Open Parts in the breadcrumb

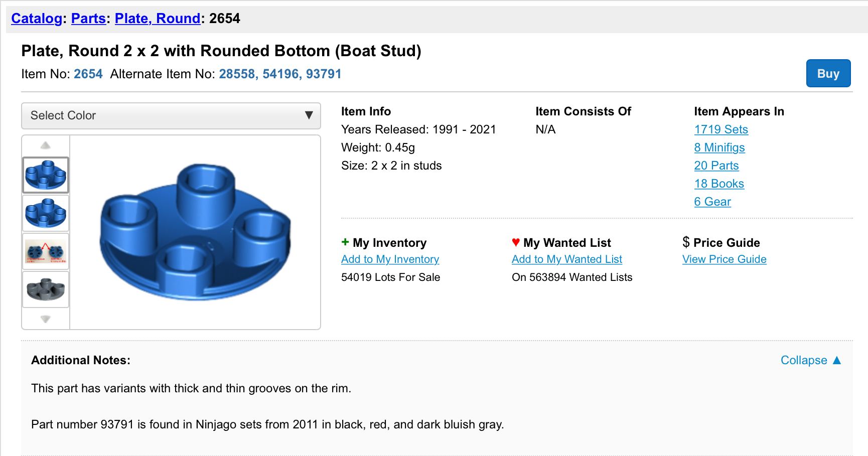click(88, 19)
